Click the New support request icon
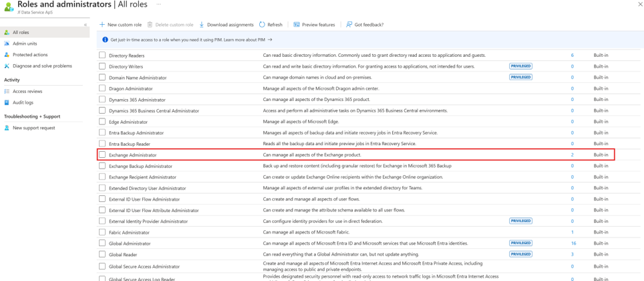Screen dimensions: 644x281 [7, 128]
